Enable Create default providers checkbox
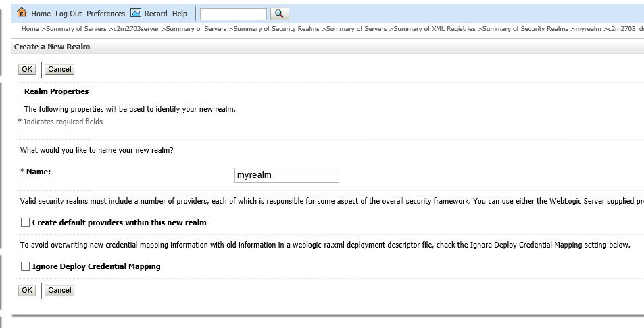This screenshot has width=644, height=328. point(25,222)
